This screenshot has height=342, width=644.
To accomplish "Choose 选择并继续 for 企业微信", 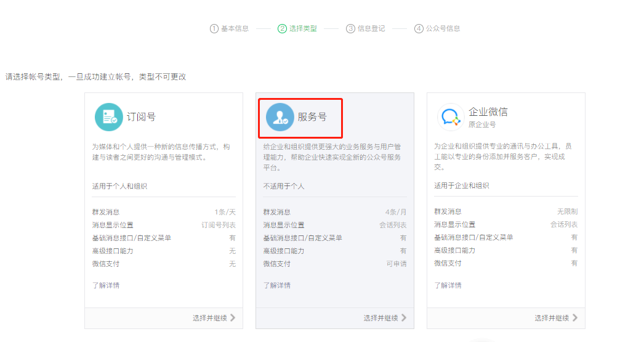I will pos(552,318).
